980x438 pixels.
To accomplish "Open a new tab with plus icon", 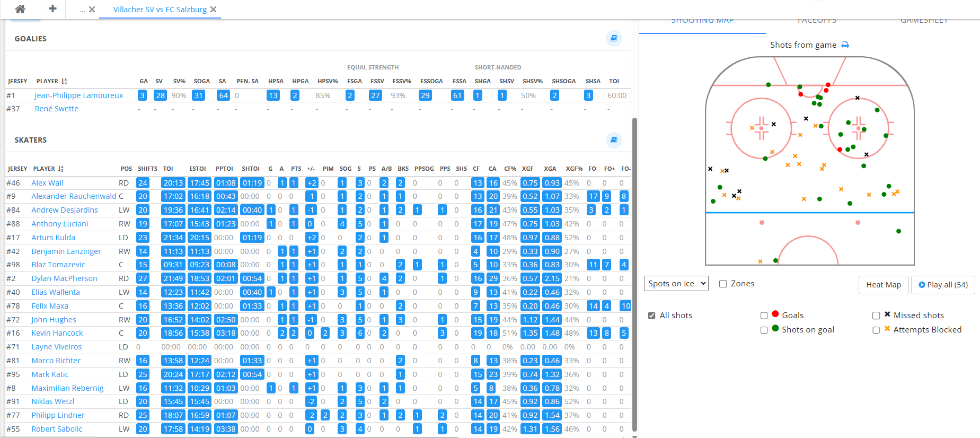I will pos(52,9).
